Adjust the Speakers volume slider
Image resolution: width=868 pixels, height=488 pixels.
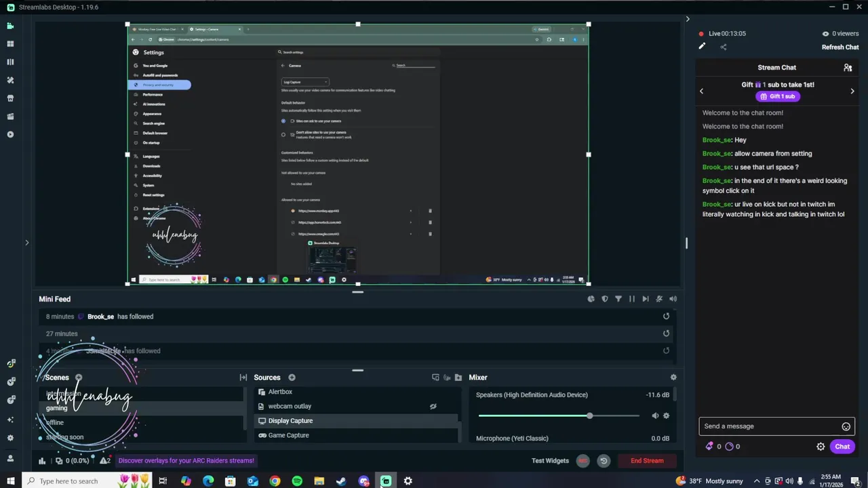click(x=559, y=415)
